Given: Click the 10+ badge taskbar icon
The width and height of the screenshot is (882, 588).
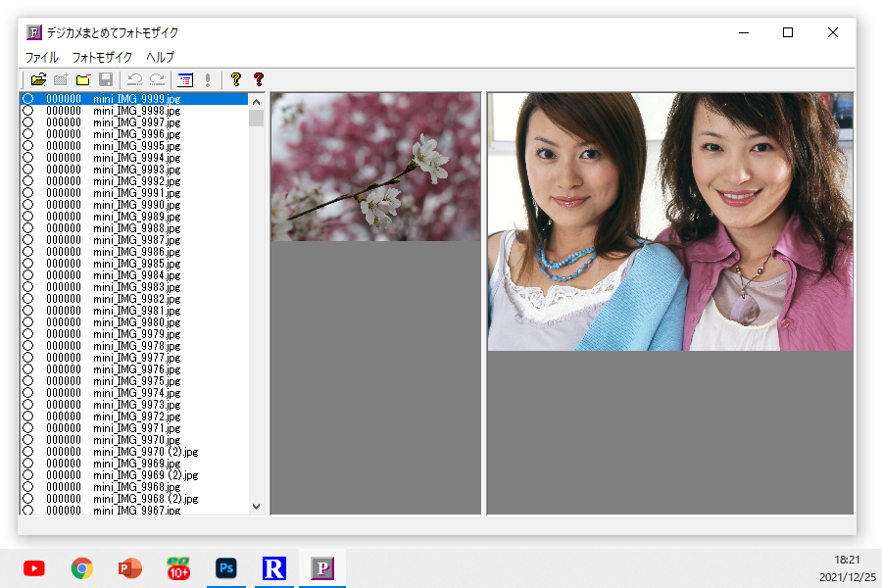Looking at the screenshot, I should 178,568.
